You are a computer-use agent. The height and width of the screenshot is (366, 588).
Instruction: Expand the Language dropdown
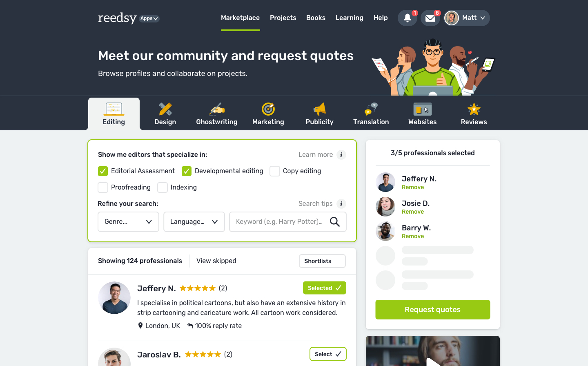tap(194, 222)
